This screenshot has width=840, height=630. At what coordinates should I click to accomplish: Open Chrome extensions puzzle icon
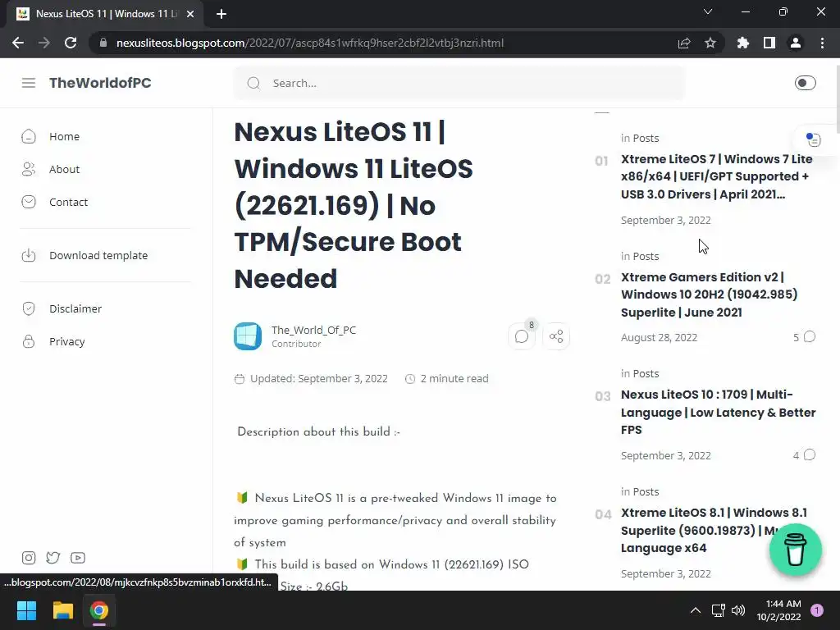pyautogui.click(x=743, y=43)
